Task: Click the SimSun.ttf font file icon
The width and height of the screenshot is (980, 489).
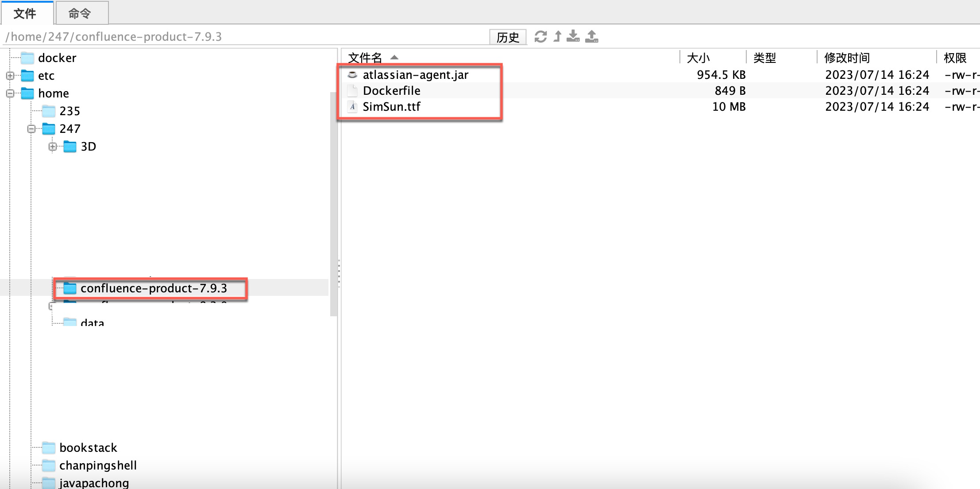Action: [352, 107]
